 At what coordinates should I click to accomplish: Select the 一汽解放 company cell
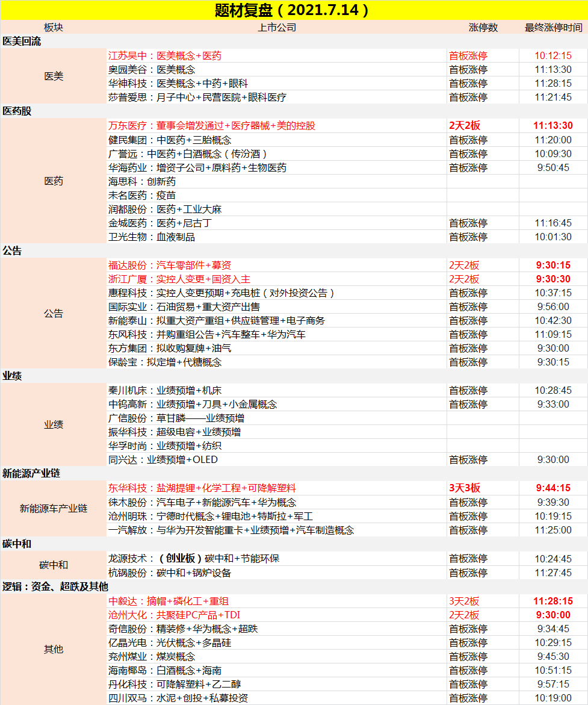pos(276,530)
